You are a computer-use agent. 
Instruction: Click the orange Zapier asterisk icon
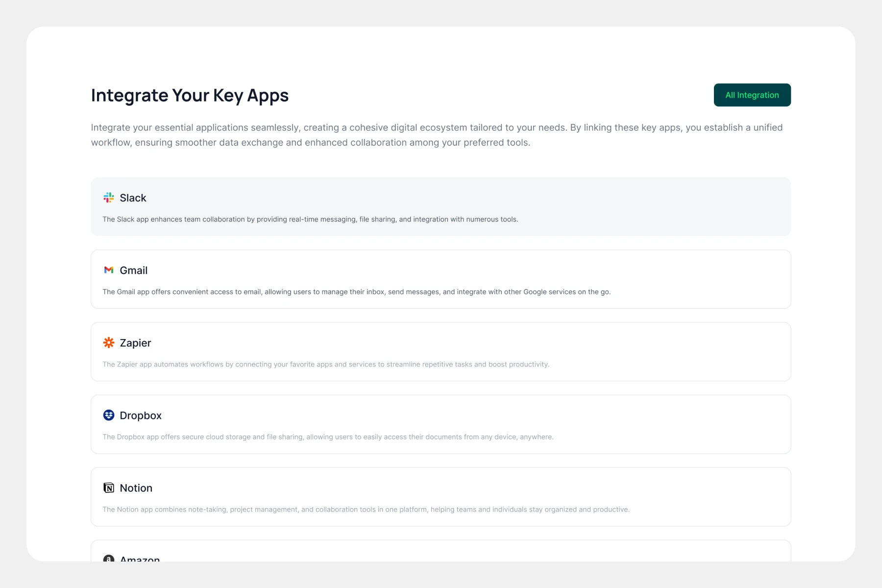tap(108, 343)
